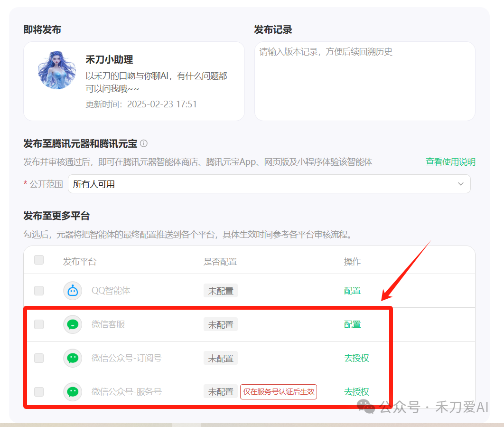Click 配置 link for 微信客服
The height and width of the screenshot is (427, 504).
coord(352,324)
